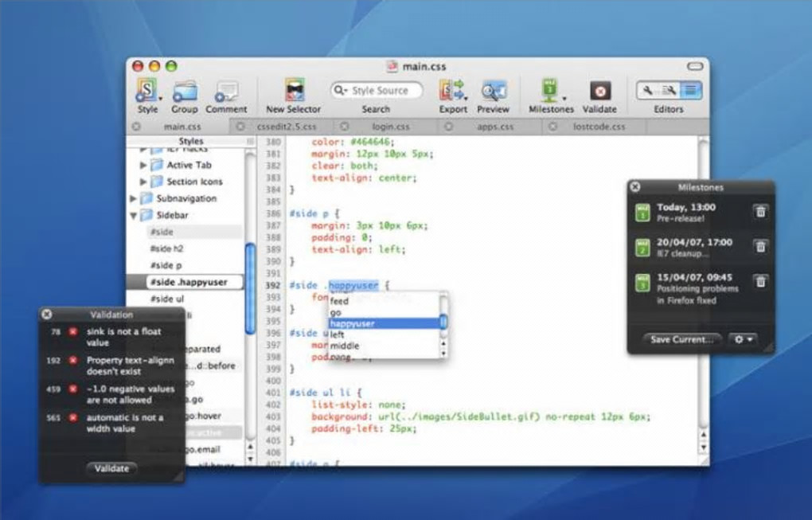Collapse the Sidebar group
812x520 pixels.
pos(133,215)
